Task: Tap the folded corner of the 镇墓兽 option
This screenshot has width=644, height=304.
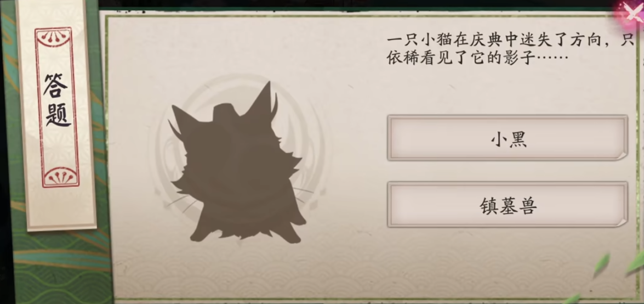Action: pyautogui.click(x=621, y=221)
